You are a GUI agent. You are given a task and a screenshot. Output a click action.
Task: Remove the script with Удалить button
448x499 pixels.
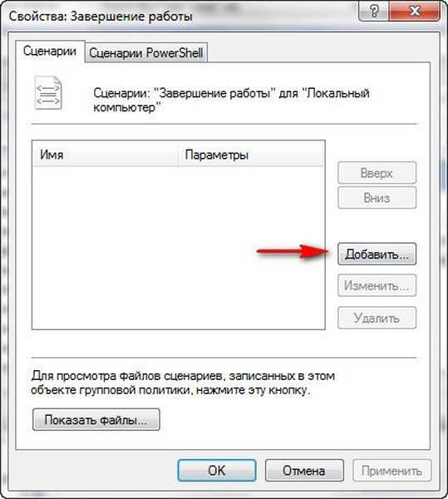(377, 318)
